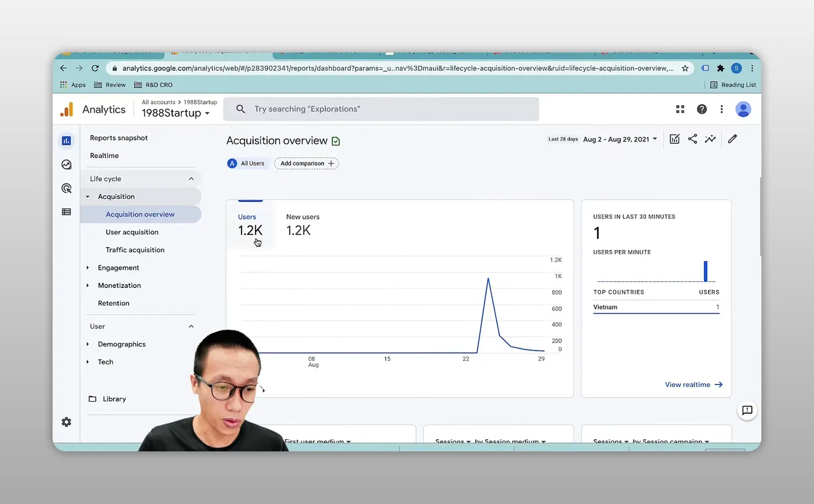
Task: Open Session medium dimension dropdown
Action: click(x=510, y=441)
